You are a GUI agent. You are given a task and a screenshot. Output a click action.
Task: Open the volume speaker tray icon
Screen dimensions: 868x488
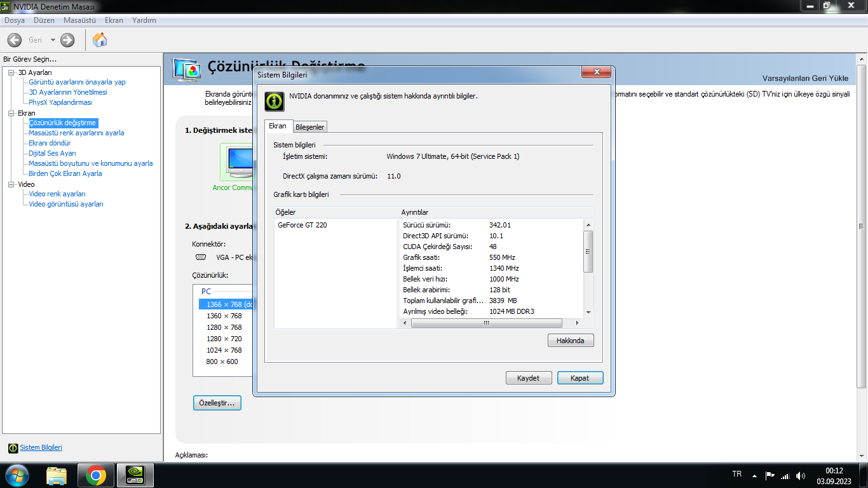coord(801,475)
